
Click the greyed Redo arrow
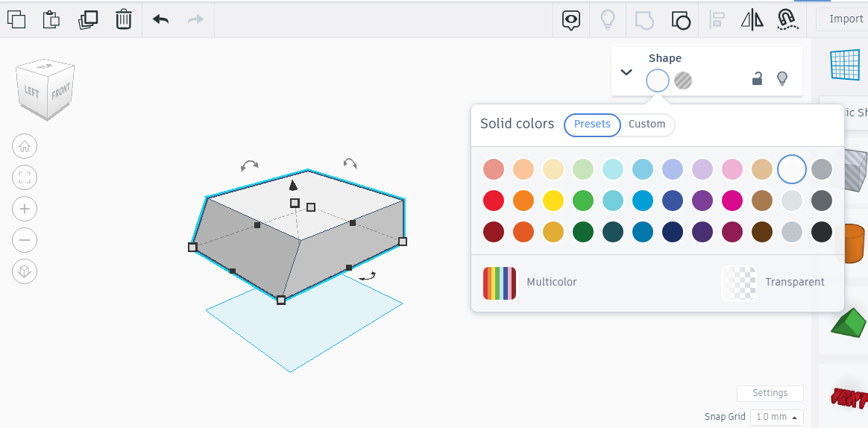pyautogui.click(x=195, y=19)
